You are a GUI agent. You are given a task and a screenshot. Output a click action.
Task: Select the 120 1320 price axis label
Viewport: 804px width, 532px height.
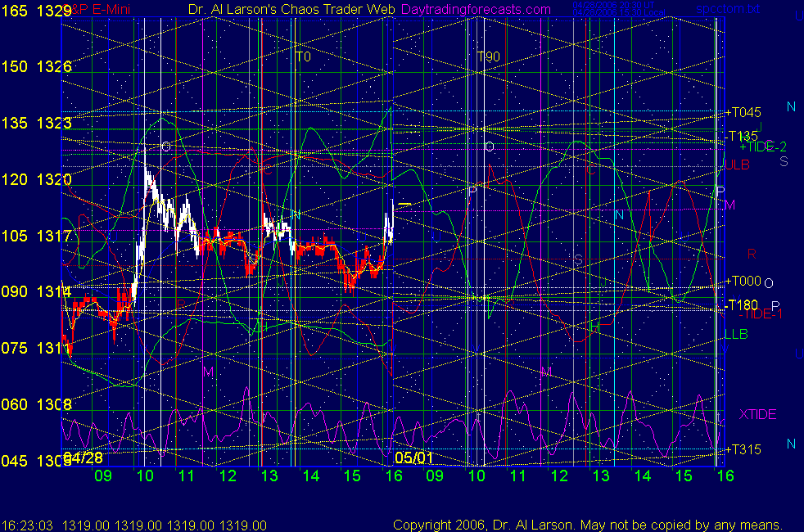36,179
